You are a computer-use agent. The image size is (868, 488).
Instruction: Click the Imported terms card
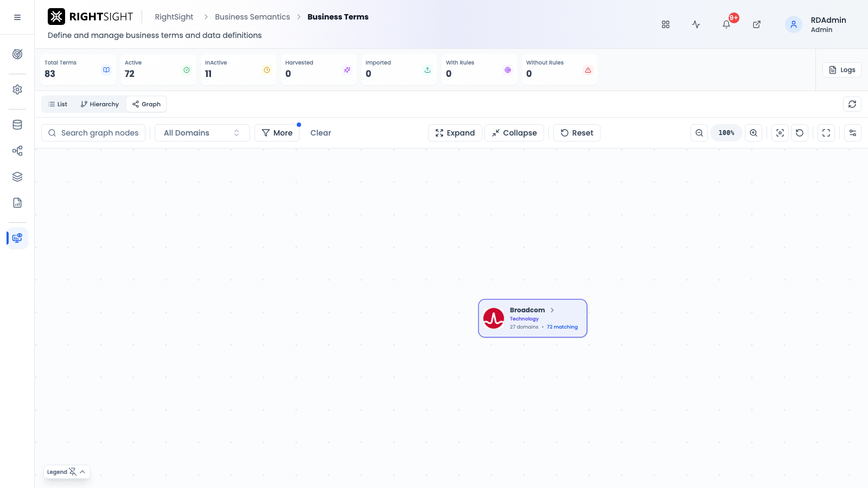(x=399, y=69)
